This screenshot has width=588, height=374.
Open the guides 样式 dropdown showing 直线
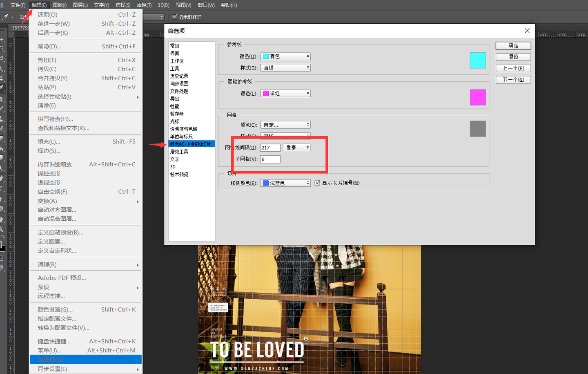click(x=285, y=68)
